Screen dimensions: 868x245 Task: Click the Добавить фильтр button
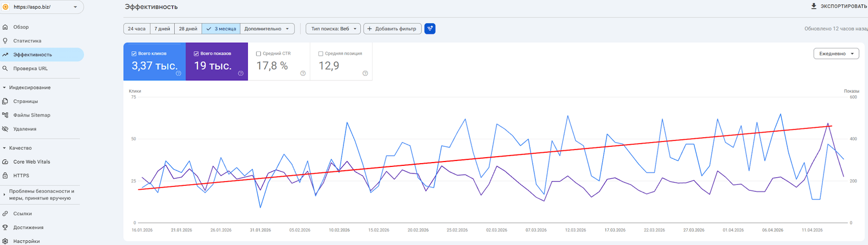(x=392, y=29)
